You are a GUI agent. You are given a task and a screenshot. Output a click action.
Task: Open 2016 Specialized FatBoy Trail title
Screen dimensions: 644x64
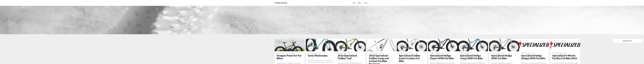coord(347,57)
